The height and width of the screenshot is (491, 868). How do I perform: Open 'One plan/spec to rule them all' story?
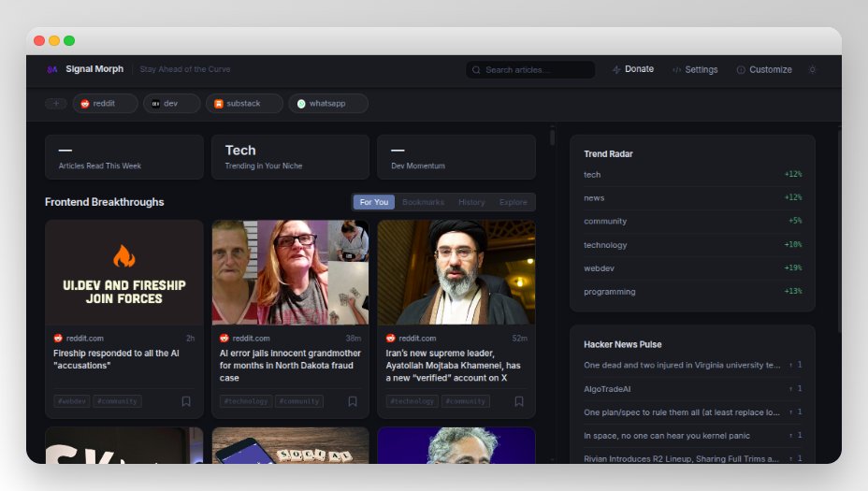click(682, 412)
